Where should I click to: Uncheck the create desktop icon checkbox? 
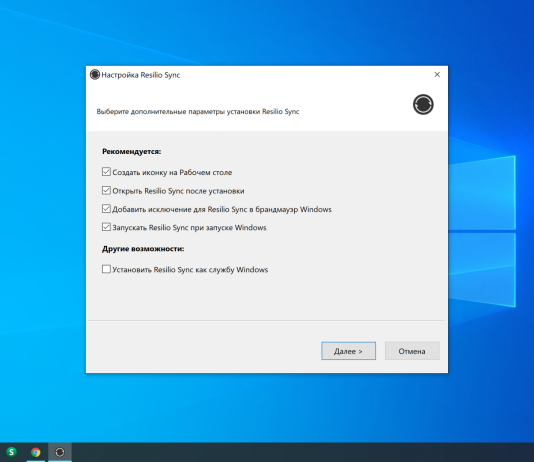(106, 172)
